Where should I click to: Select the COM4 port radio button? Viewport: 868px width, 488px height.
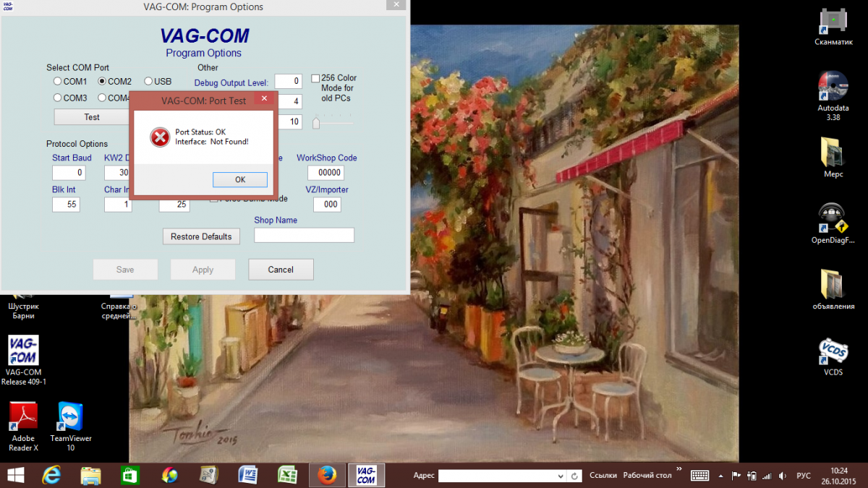(x=102, y=98)
